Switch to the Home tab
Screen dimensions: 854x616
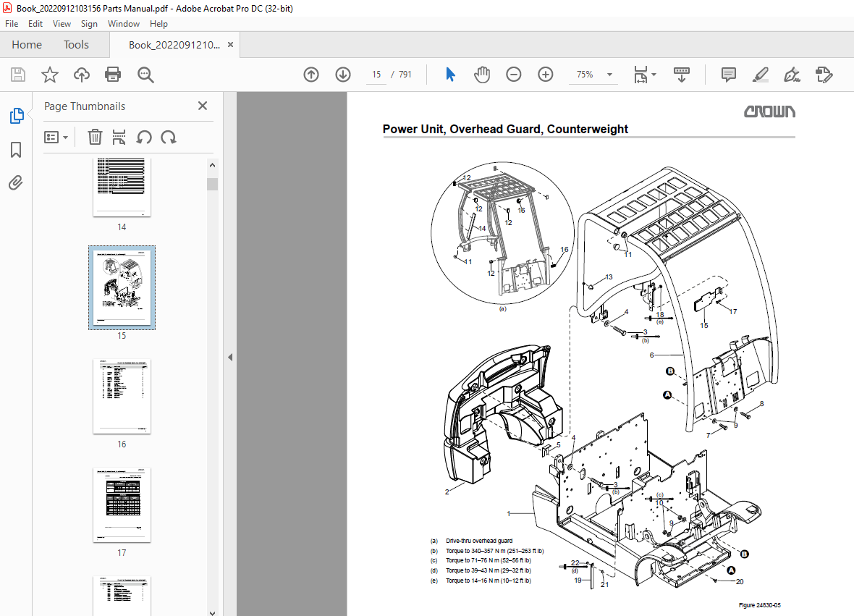27,45
